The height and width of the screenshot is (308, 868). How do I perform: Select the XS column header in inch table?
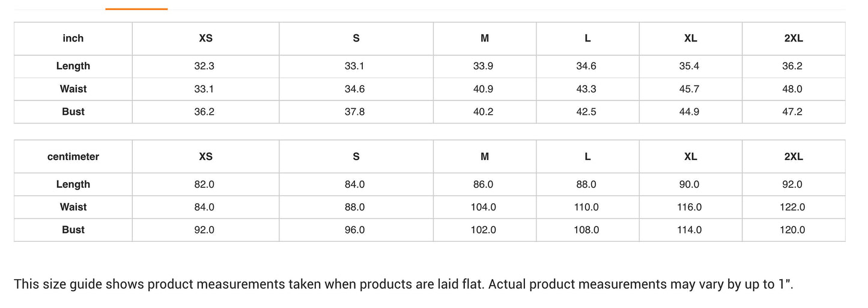(205, 38)
